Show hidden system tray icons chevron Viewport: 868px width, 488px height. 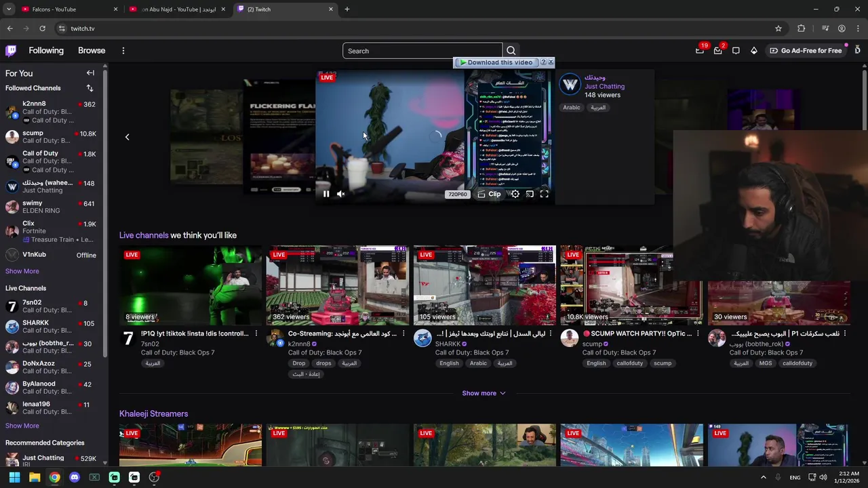pyautogui.click(x=764, y=477)
